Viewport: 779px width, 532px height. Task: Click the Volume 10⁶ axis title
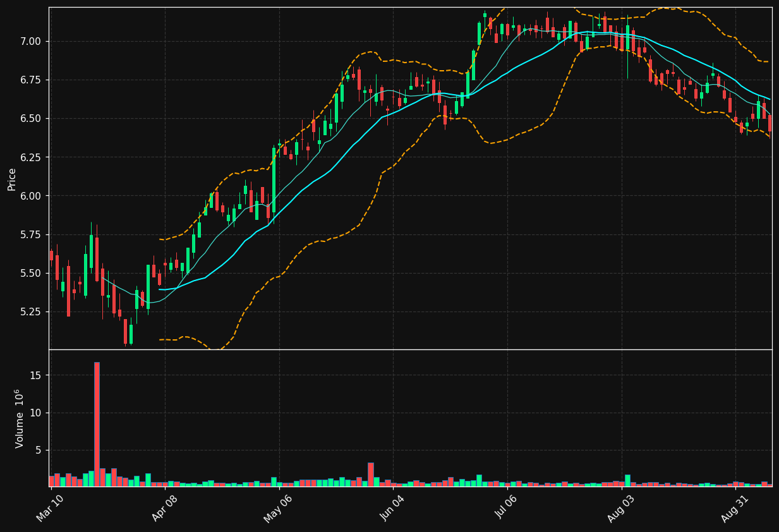coord(20,418)
